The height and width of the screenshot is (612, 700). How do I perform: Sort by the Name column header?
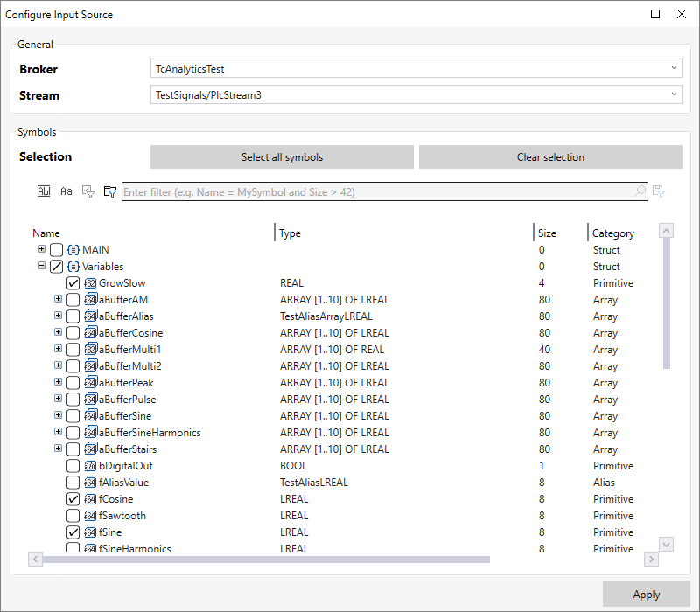tap(46, 233)
